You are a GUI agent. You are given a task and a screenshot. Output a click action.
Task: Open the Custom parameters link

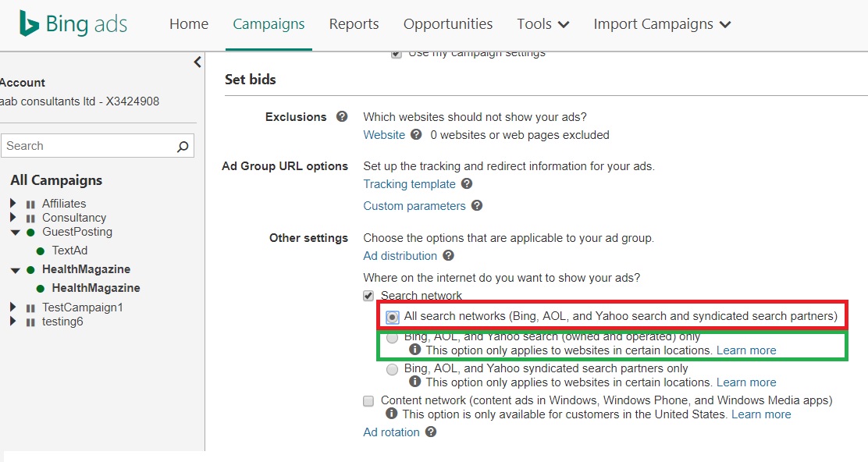tap(414, 206)
